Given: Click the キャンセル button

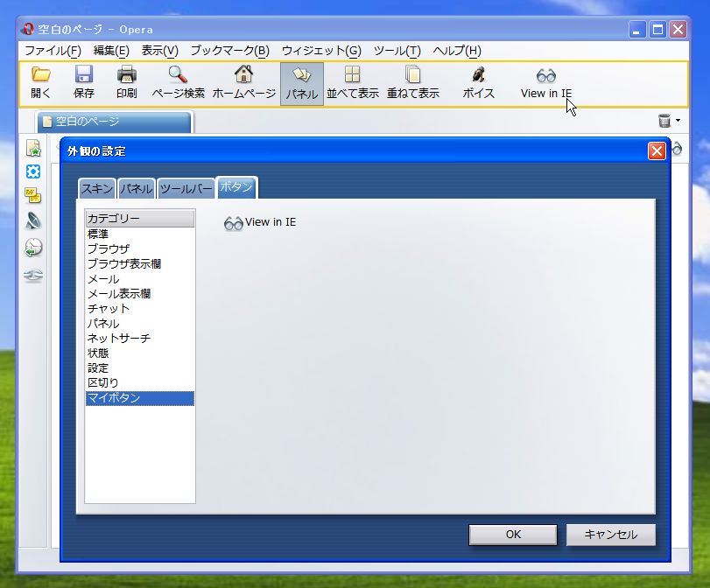Looking at the screenshot, I should coord(610,535).
